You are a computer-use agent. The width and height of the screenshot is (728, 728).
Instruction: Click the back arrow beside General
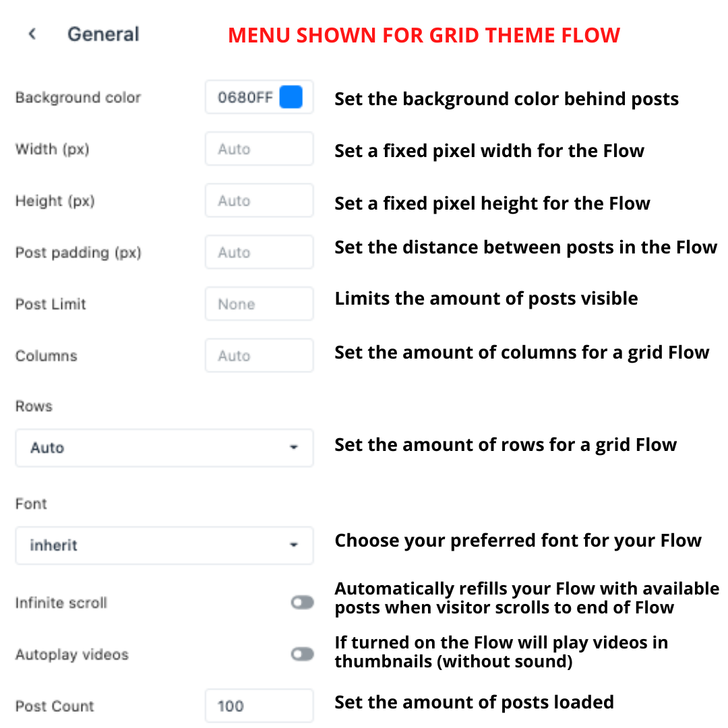[x=32, y=34]
